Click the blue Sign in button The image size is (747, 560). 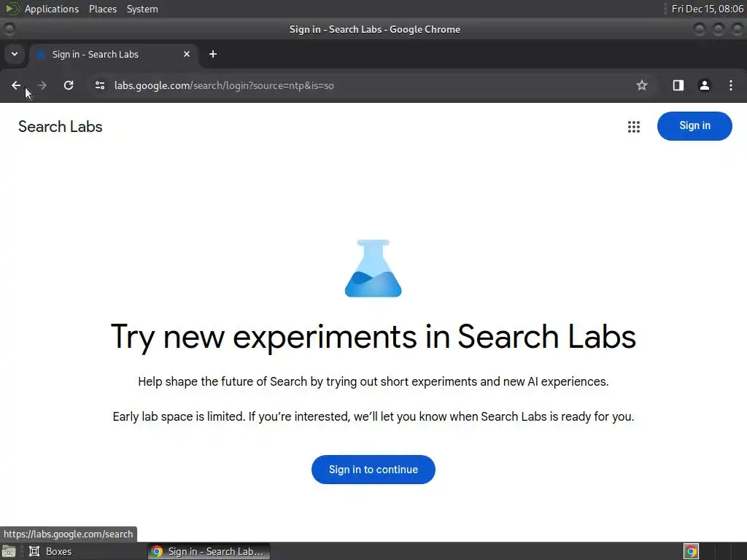click(694, 125)
